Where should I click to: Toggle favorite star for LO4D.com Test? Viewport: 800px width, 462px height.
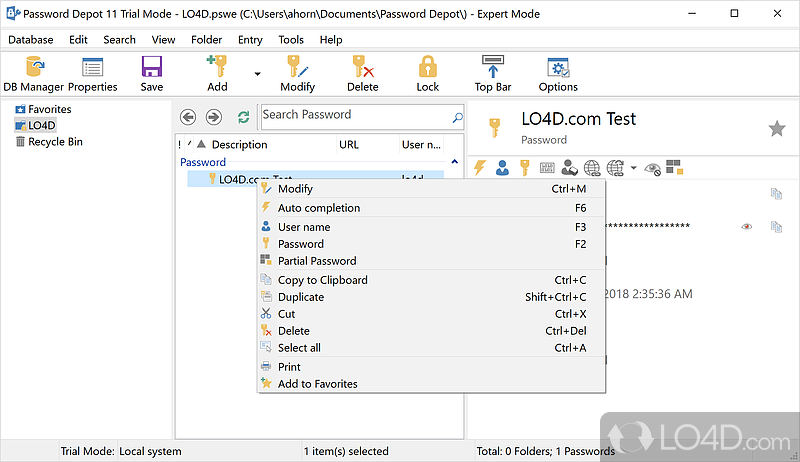click(777, 129)
